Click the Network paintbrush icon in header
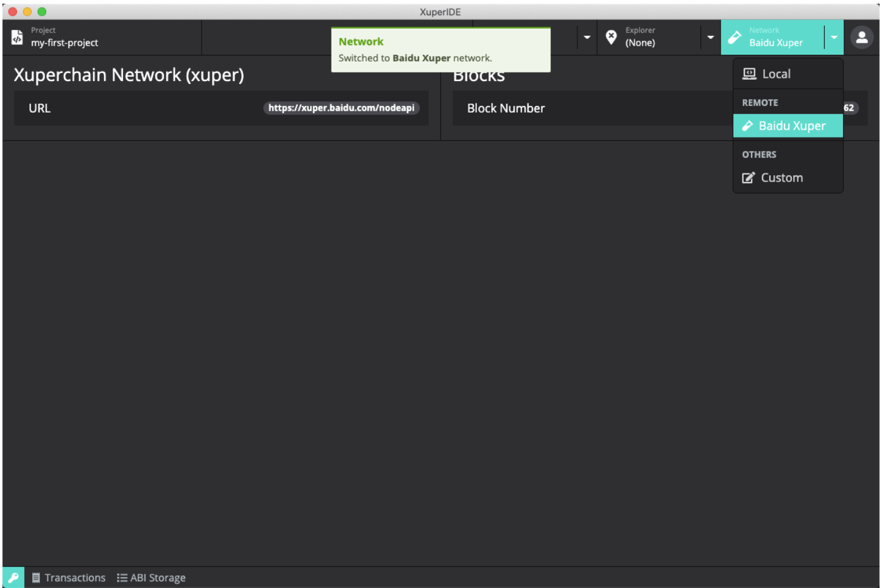 (735, 37)
